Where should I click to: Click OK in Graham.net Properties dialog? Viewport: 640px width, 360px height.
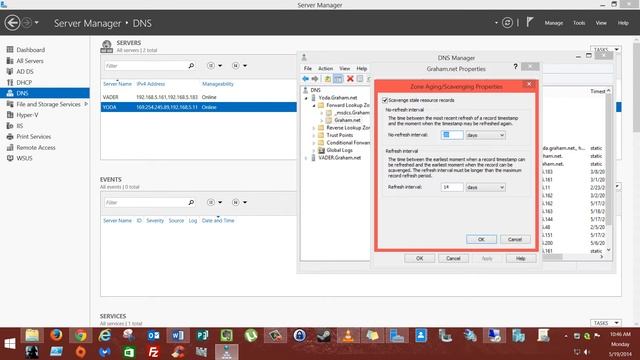coord(419,258)
